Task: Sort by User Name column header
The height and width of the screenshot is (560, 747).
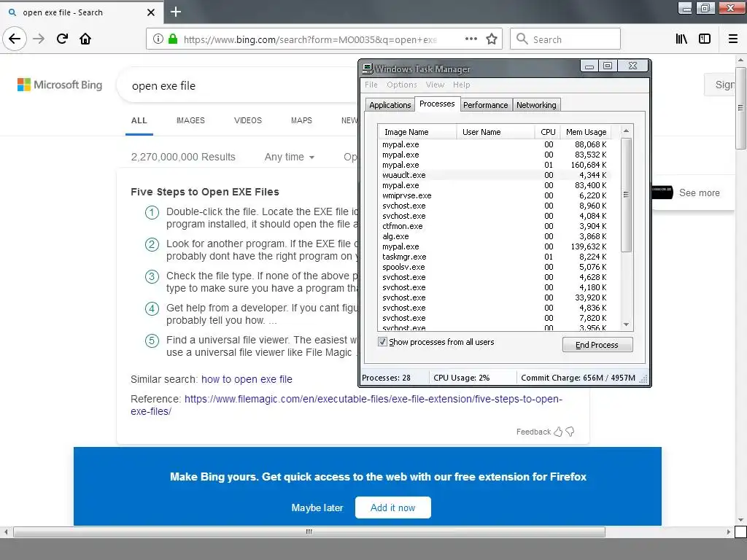Action: click(x=495, y=132)
